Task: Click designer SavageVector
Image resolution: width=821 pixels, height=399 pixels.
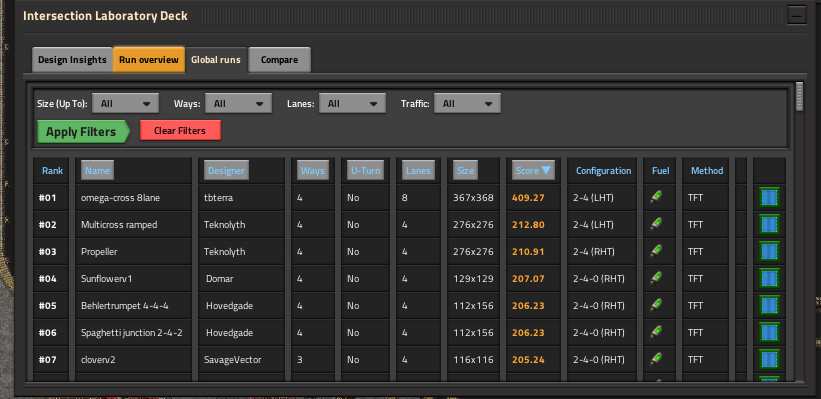Action: [232, 360]
